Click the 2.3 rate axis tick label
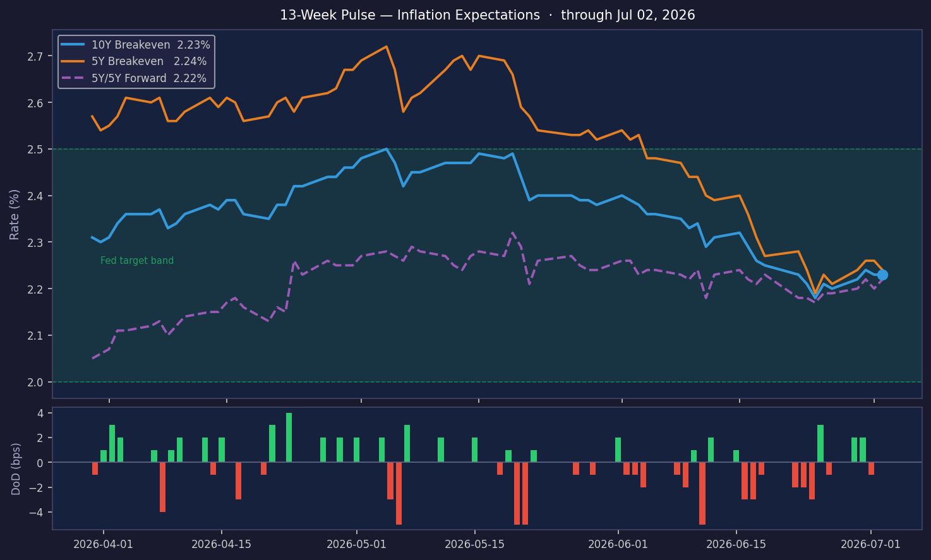931x560 pixels. (35, 242)
